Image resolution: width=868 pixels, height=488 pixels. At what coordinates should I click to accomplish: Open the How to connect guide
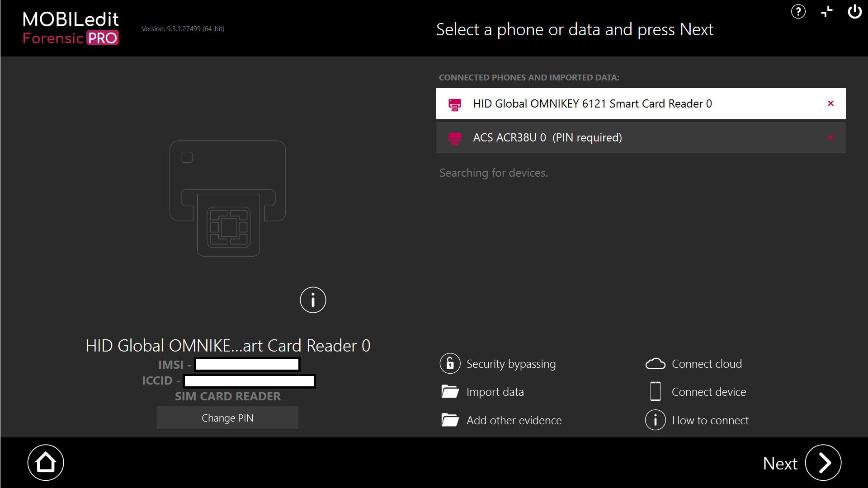710,420
